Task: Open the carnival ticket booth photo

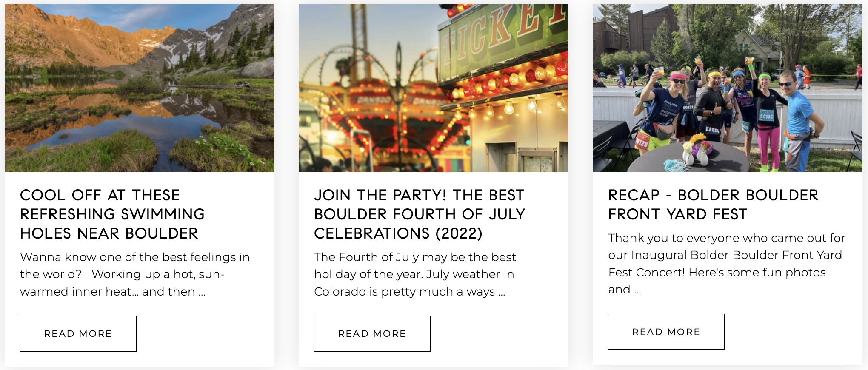Action: pyautogui.click(x=433, y=88)
